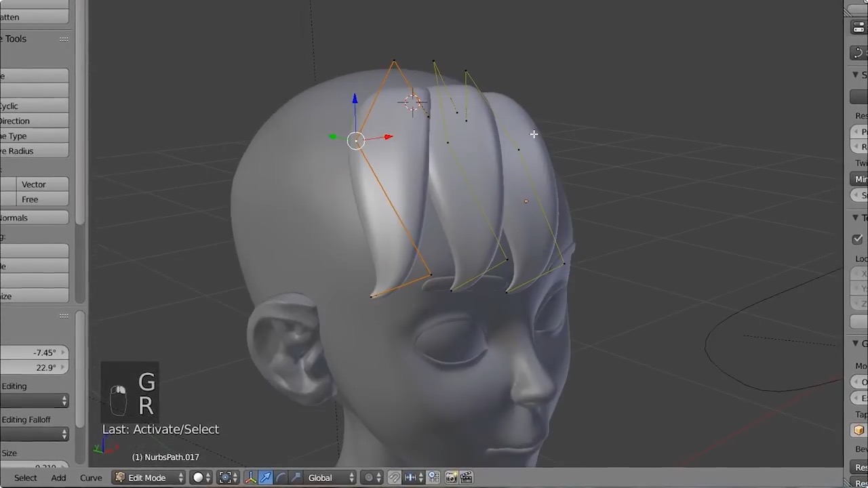This screenshot has height=488, width=868.
Task: Click the pivot center icon in the header
Action: [226, 478]
